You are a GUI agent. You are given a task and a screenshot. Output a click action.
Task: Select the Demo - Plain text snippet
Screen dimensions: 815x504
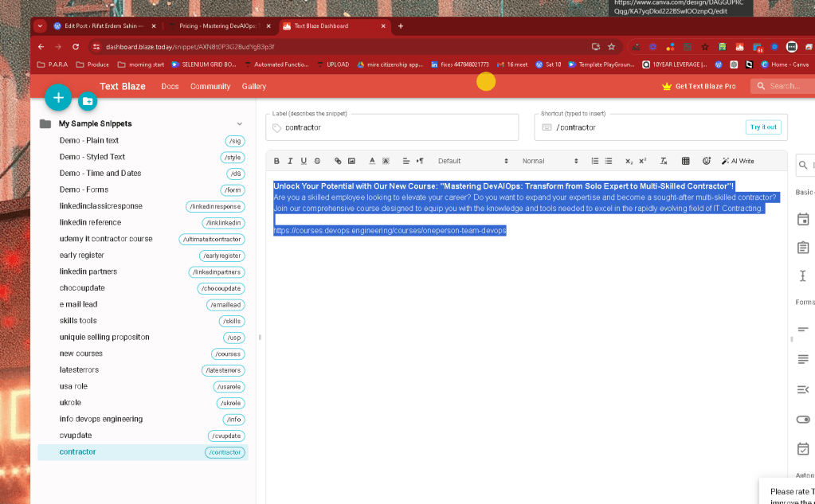[x=143, y=141]
